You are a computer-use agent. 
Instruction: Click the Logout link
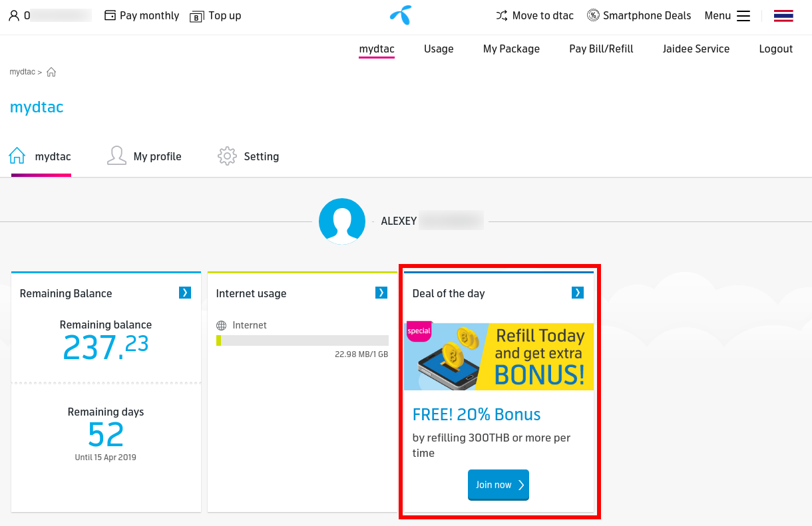tap(776, 49)
